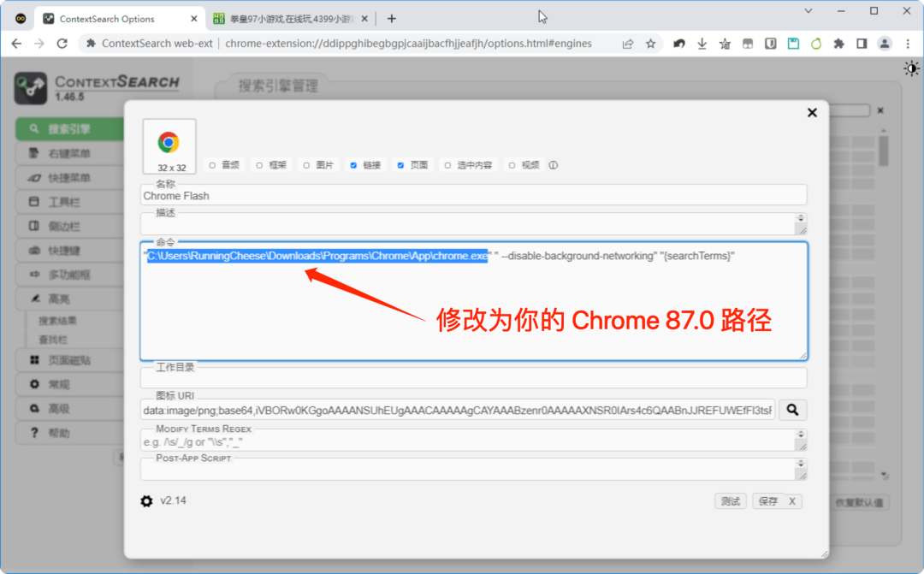Screen dimensions: 924x574
Task: Open 多功能框 settings in the sidebar
Action: point(69,275)
